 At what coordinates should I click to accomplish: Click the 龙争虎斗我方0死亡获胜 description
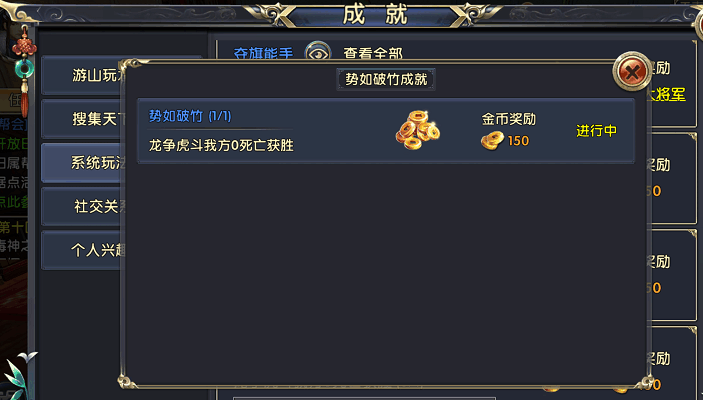(221, 145)
